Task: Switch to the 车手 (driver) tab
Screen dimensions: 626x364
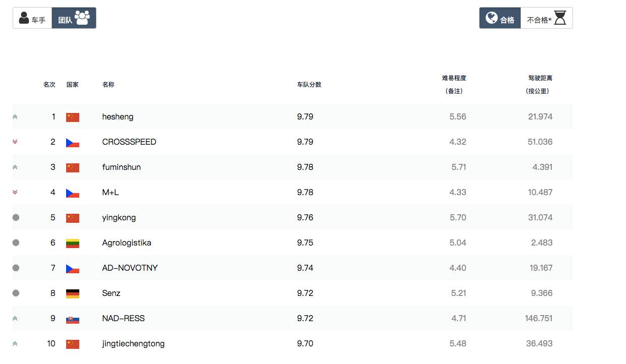Action: pyautogui.click(x=32, y=18)
